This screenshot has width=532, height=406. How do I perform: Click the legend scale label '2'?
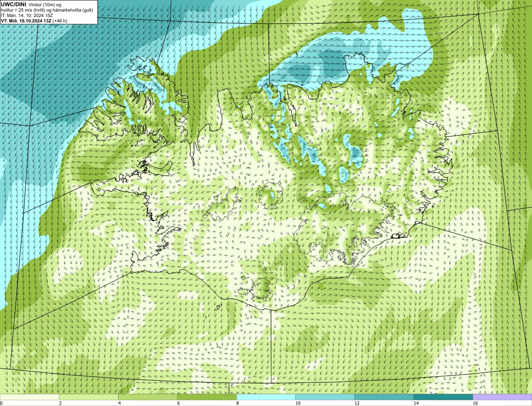[x=60, y=403]
